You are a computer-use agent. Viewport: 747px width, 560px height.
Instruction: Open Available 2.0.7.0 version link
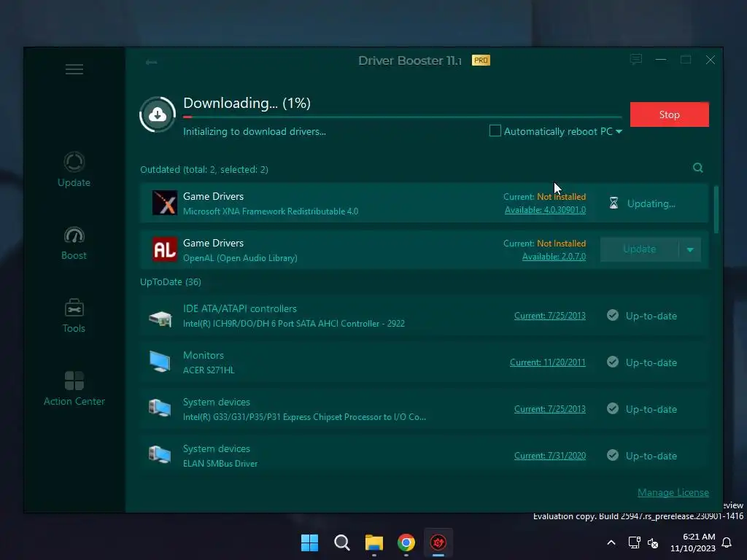tap(554, 257)
